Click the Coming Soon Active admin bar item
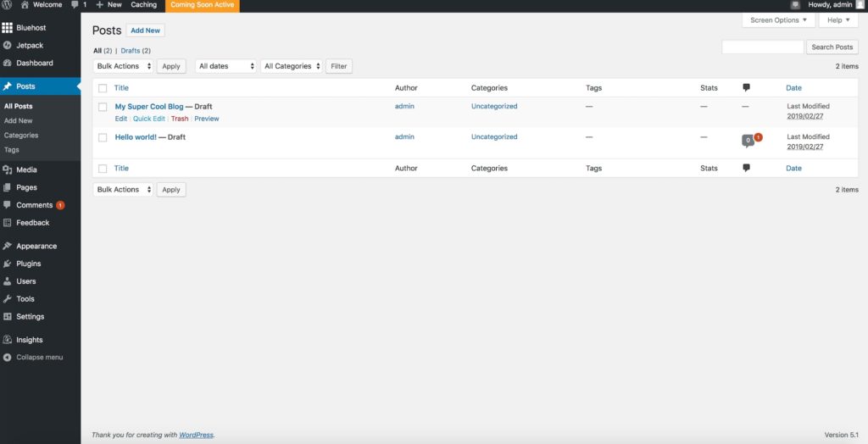This screenshot has height=444, width=868. (x=202, y=5)
